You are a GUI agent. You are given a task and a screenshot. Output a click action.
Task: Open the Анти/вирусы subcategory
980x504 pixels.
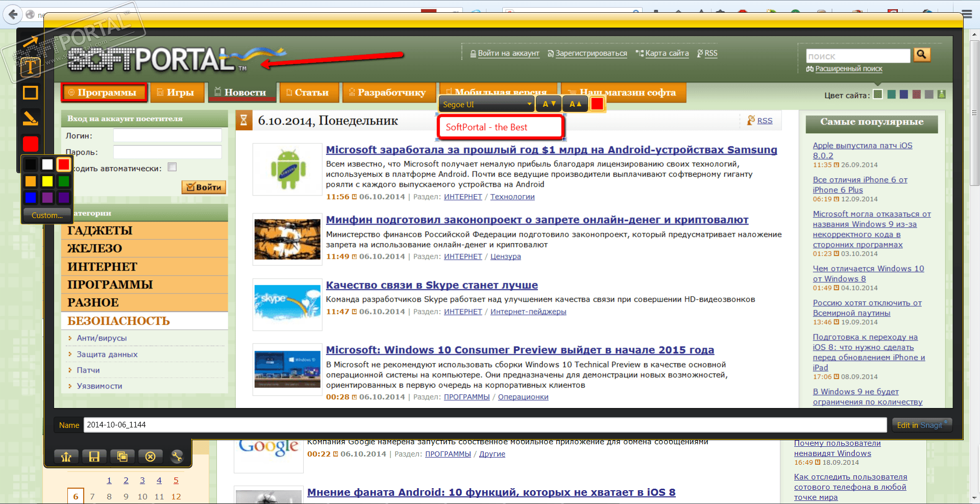point(102,338)
